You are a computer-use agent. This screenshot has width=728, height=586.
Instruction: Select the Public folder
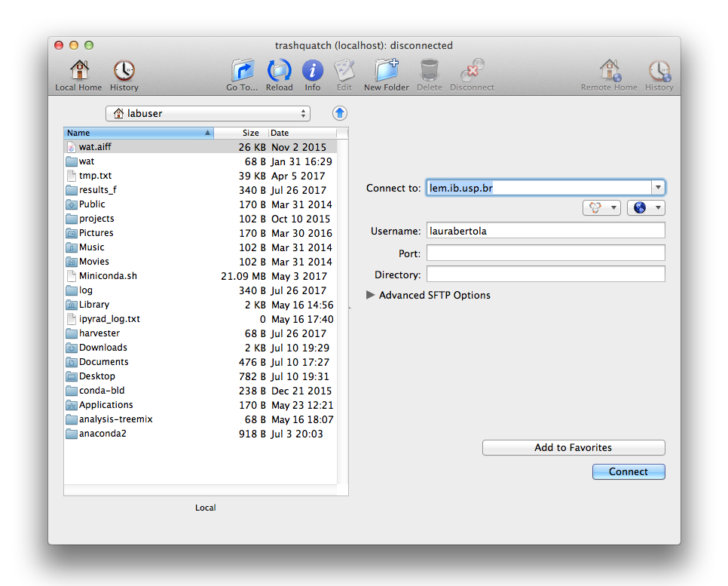200,204
